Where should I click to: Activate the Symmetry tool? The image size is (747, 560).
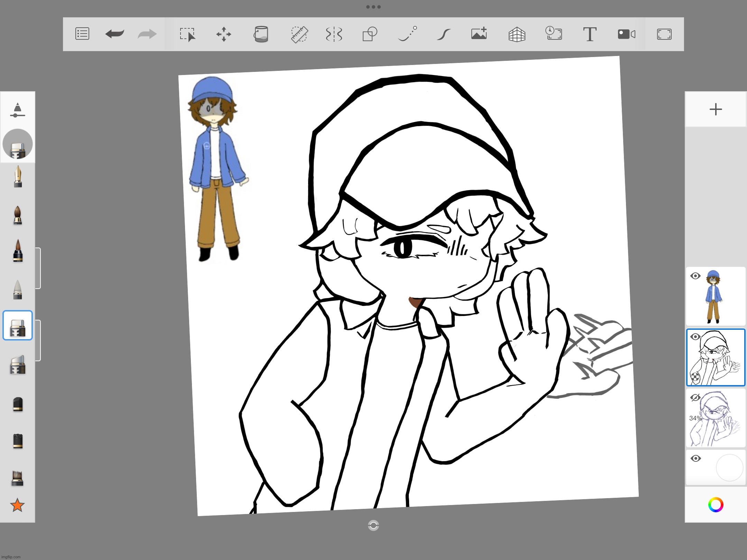coord(334,34)
